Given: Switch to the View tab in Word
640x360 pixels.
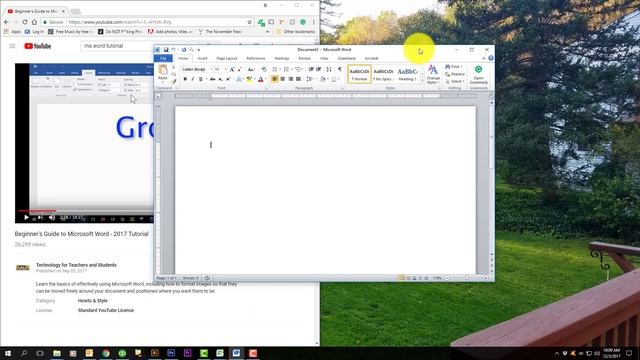Looking at the screenshot, I should pos(324,58).
